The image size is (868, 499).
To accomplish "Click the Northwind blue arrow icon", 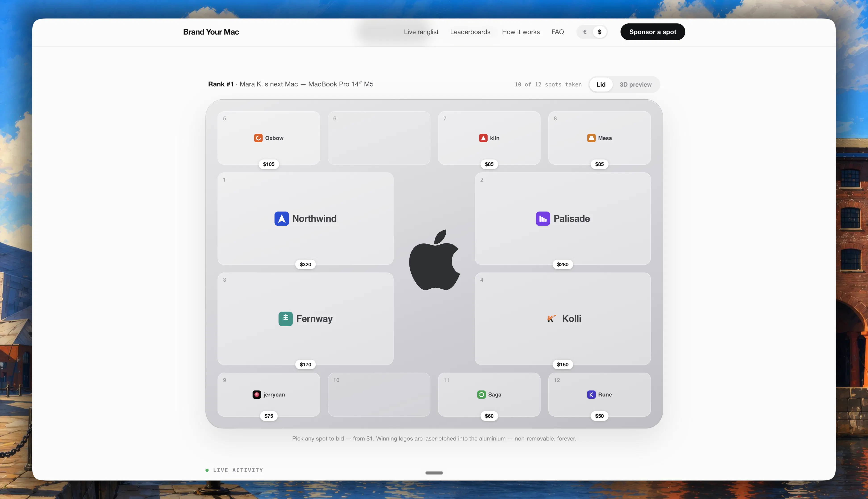I will [282, 219].
